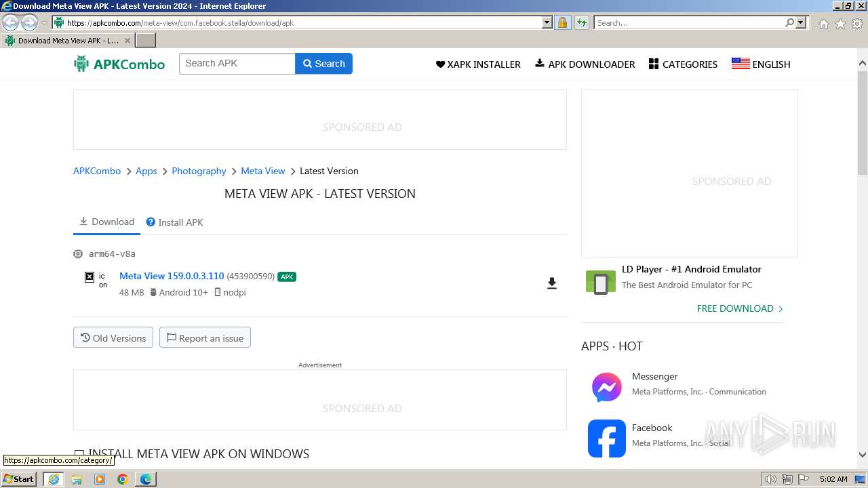This screenshot has height=488, width=868.
Task: Open the Windows Start menu
Action: 19,479
